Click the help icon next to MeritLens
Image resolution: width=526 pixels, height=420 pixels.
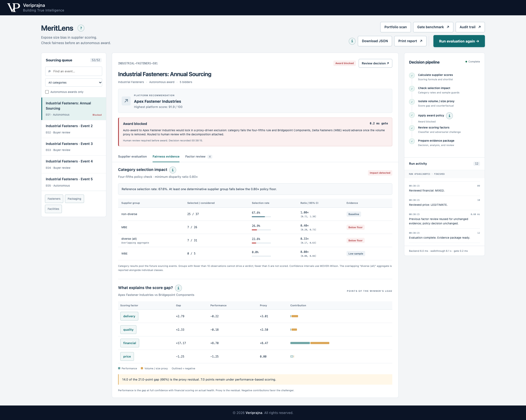pyautogui.click(x=81, y=28)
